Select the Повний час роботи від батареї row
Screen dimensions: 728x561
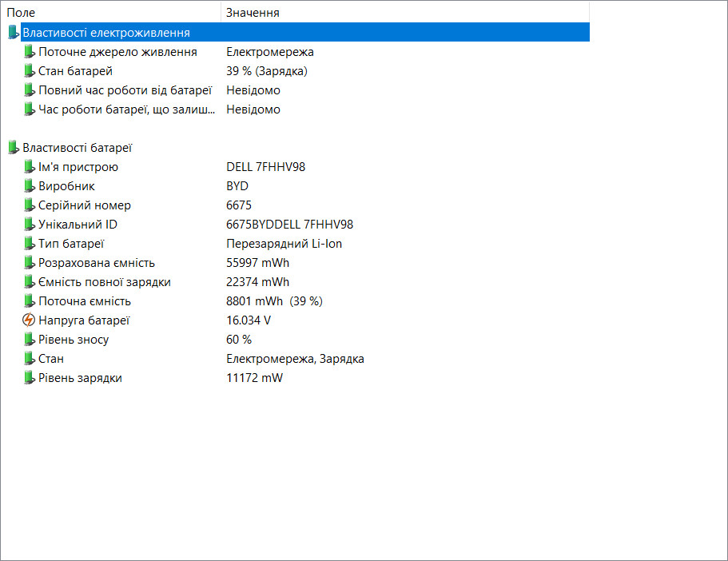click(x=125, y=90)
